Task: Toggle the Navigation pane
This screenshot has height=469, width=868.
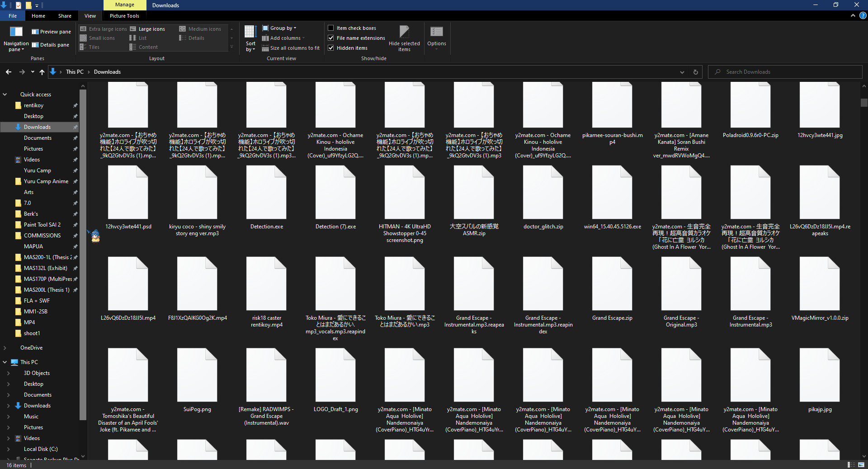Action: click(x=16, y=40)
